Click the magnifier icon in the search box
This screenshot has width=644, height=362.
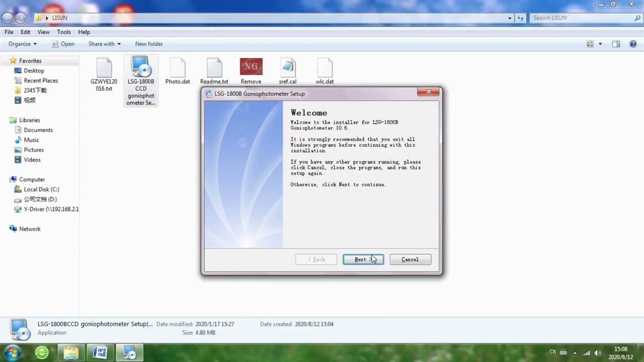637,18
